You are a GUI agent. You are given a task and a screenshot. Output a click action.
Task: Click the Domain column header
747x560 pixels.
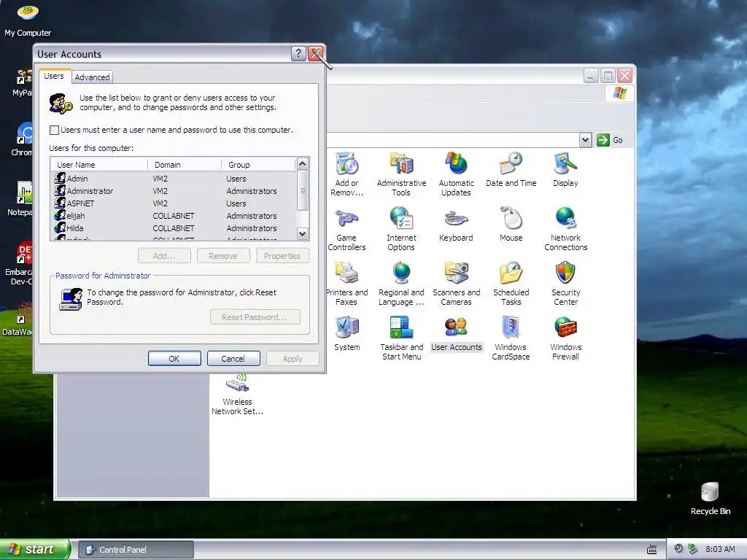185,165
